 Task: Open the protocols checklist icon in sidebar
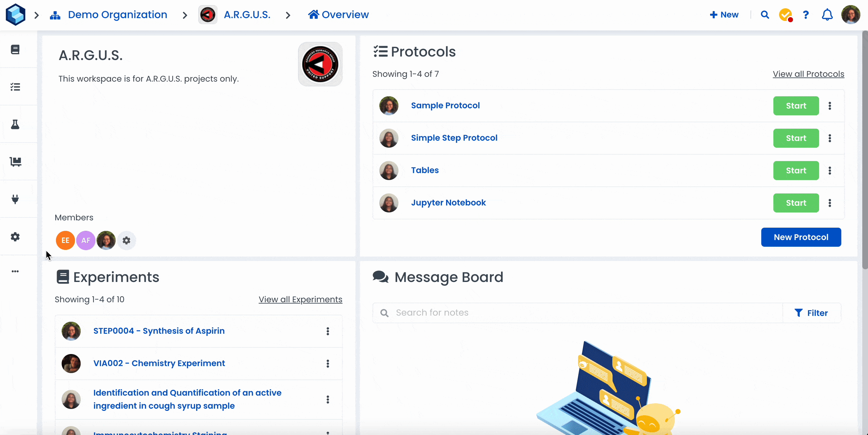coord(15,87)
